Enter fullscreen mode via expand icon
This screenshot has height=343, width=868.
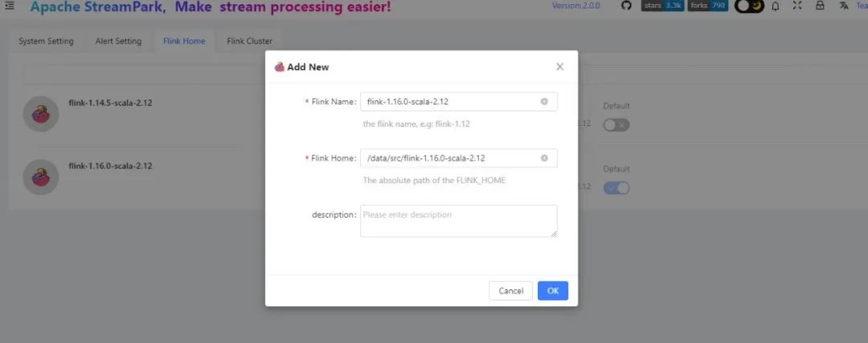797,6
